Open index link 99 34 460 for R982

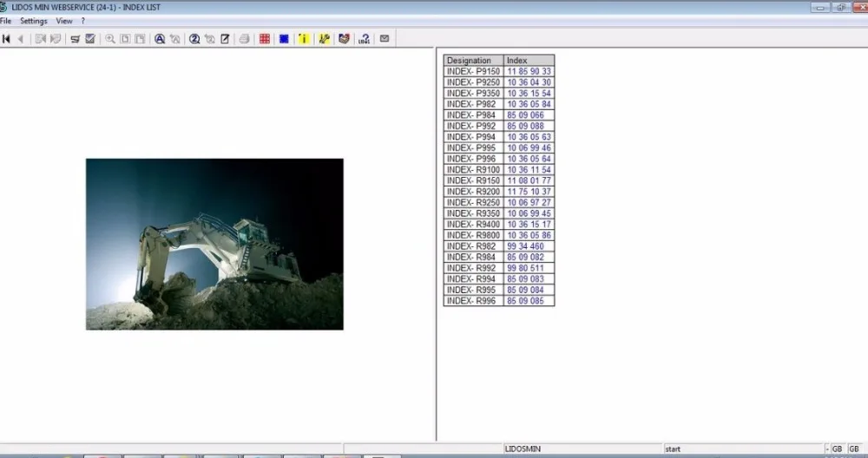[525, 246]
